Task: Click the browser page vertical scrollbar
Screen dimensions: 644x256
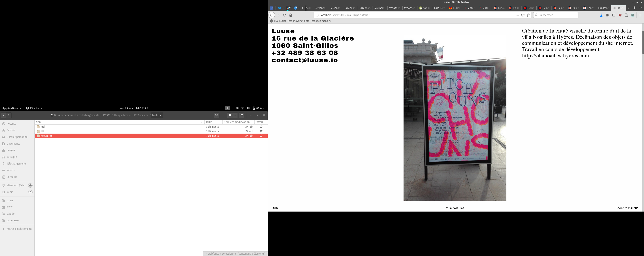Action: [x=643, y=43]
